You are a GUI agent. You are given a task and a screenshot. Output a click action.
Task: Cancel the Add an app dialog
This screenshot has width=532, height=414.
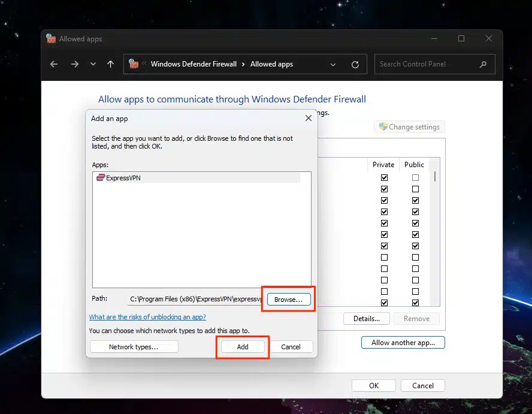(x=291, y=347)
